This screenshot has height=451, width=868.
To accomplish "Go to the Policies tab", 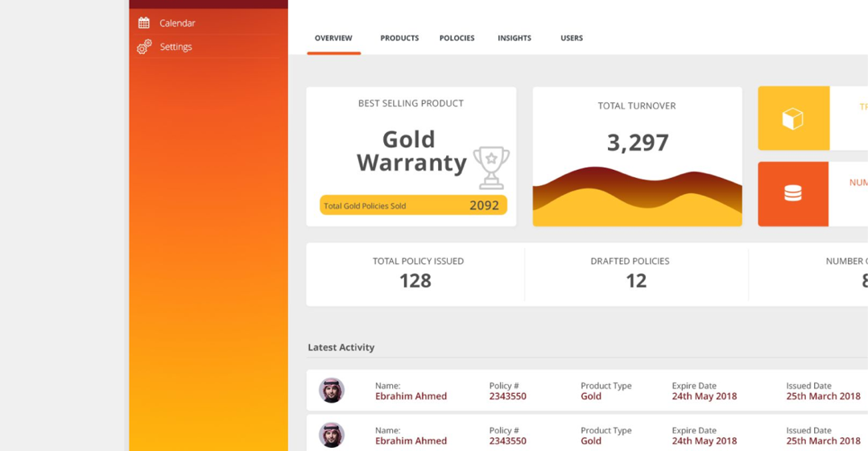I will coord(457,38).
